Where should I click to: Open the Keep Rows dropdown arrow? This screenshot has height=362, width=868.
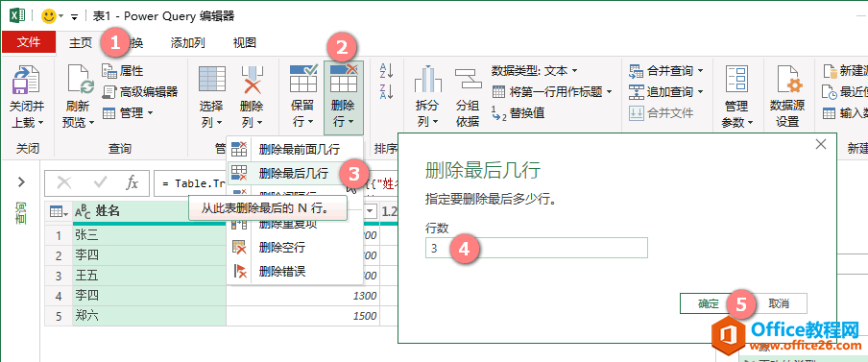310,122
